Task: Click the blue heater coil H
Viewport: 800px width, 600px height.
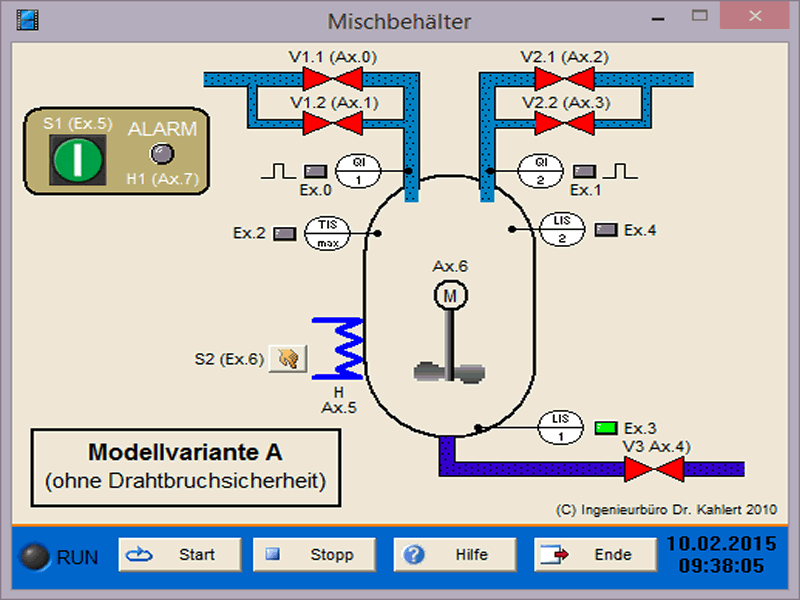Action: pos(338,348)
